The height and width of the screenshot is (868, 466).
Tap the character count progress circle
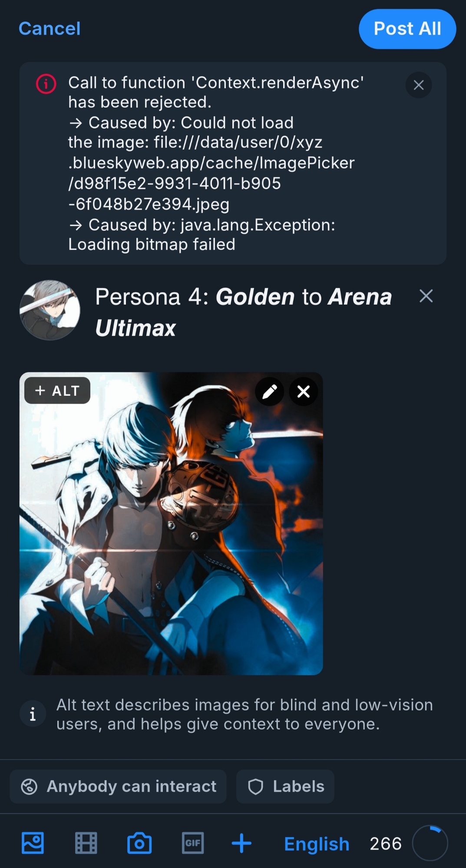pyautogui.click(x=430, y=843)
